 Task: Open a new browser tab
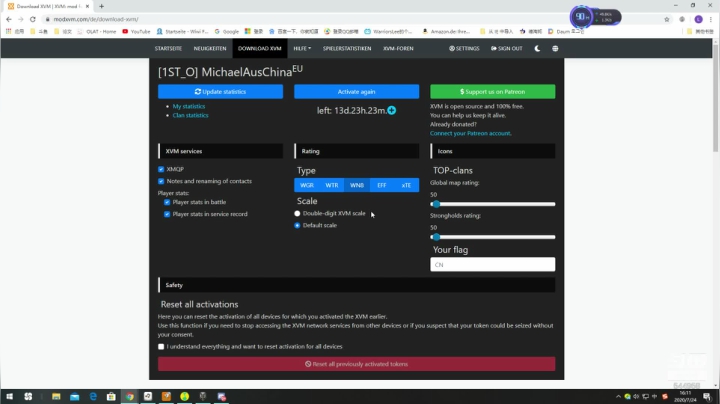101,6
